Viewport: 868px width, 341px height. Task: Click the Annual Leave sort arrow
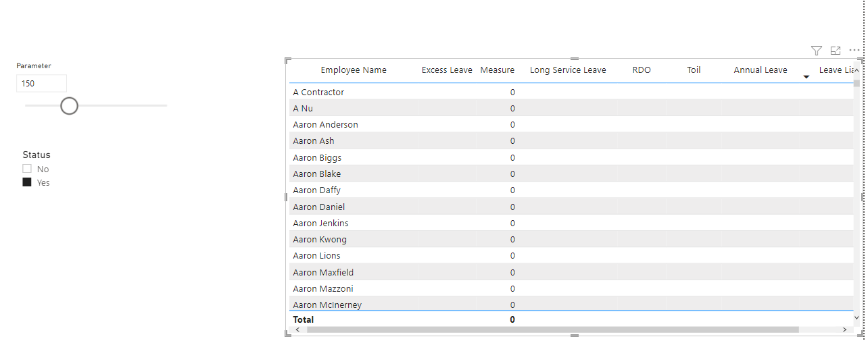[x=806, y=77]
